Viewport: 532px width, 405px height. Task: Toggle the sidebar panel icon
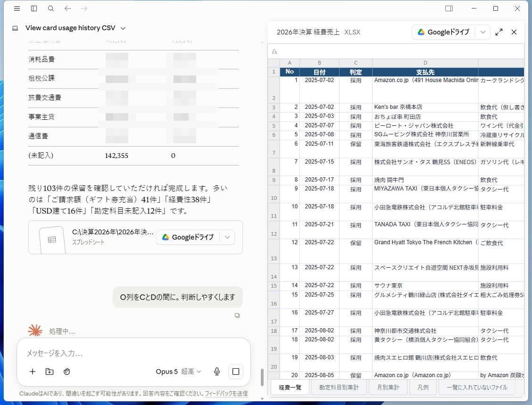pos(34,8)
